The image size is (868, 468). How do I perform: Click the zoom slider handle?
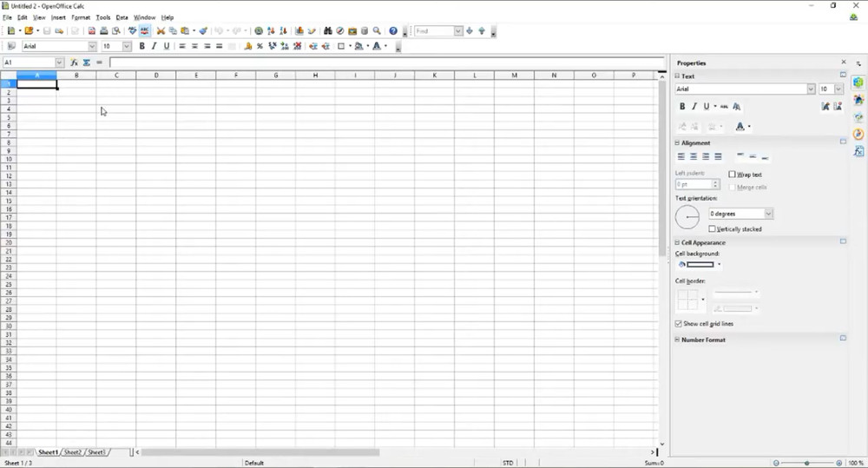807,463
